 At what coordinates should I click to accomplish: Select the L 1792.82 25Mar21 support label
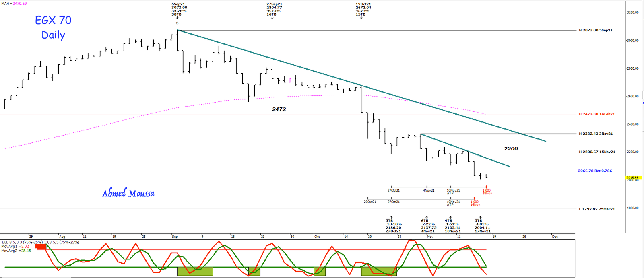(597, 209)
